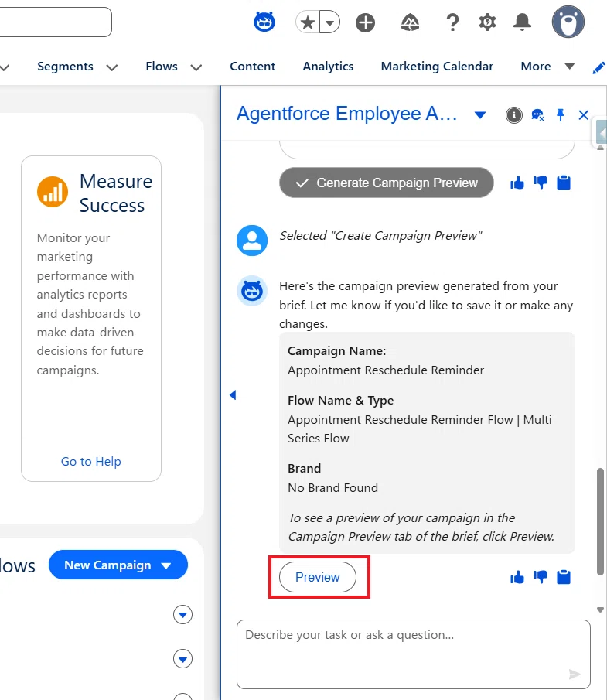Click the 'Appointment Reschedule Reminder' campaign name
This screenshot has height=700, width=607.
[x=386, y=370]
